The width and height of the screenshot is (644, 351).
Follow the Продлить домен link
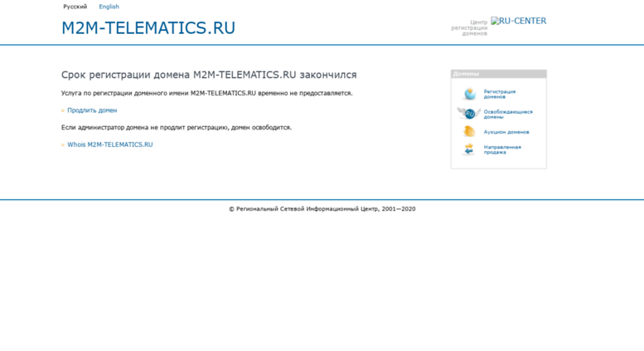[92, 110]
